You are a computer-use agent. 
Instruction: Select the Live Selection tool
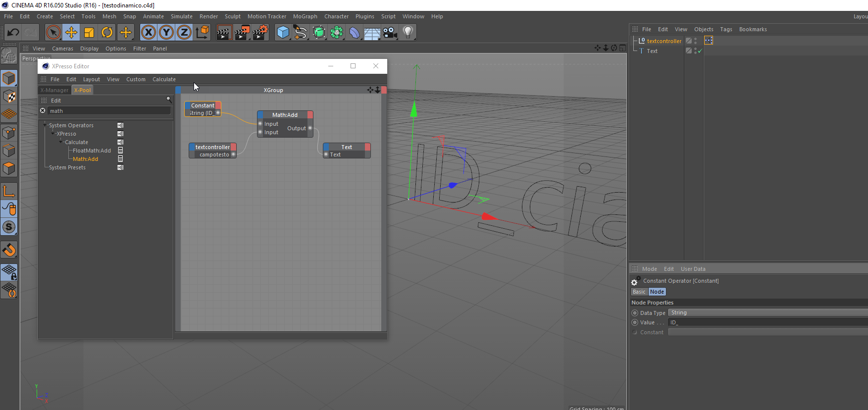point(53,33)
